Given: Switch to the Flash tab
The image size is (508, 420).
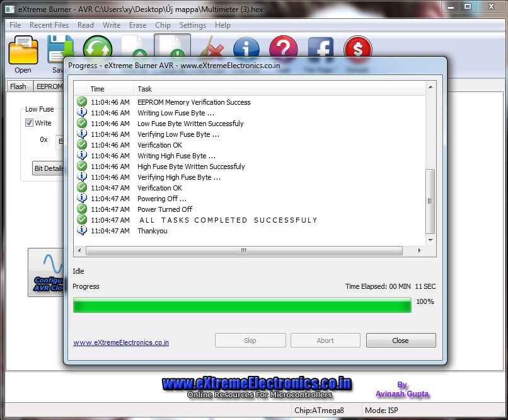Looking at the screenshot, I should 18,86.
